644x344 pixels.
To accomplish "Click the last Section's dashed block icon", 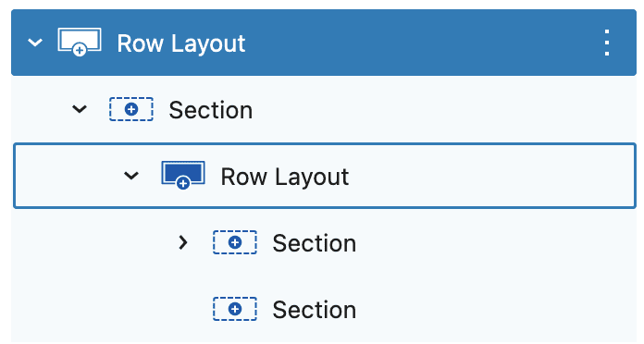I will [x=235, y=309].
